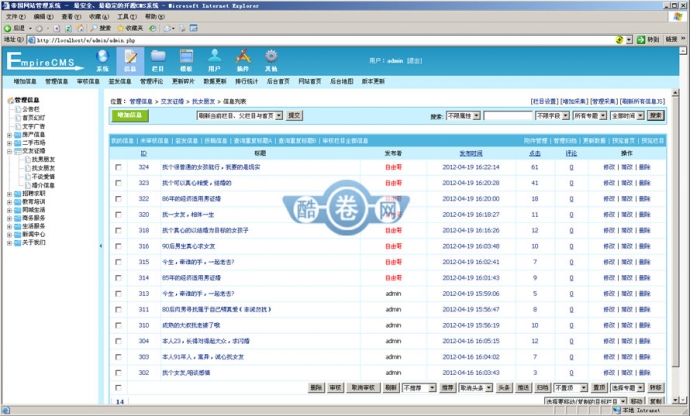Screen dimensions: 690x416
Task: Click the green 增加信息 button
Action: [130, 115]
